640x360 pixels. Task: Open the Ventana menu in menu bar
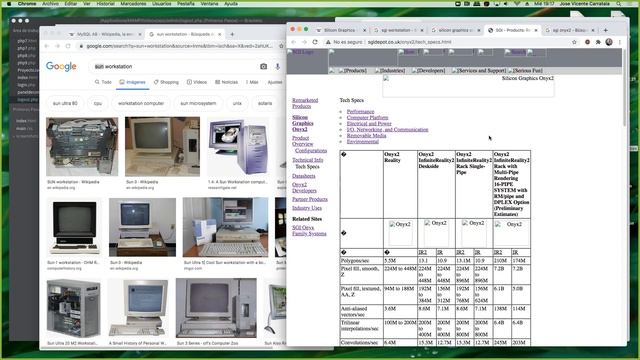click(x=209, y=3)
